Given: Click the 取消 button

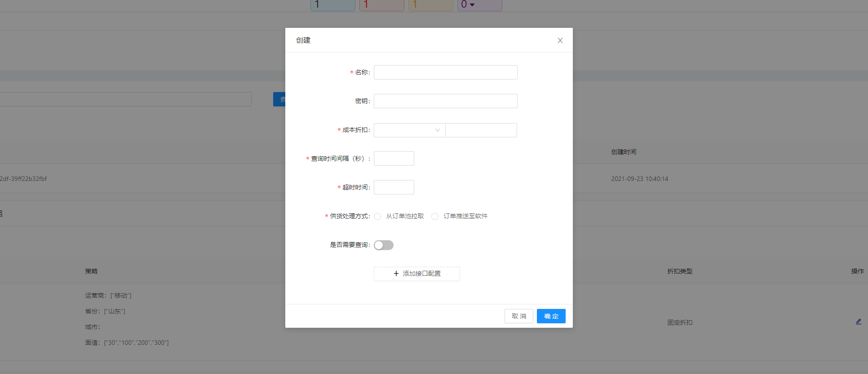Looking at the screenshot, I should [519, 316].
